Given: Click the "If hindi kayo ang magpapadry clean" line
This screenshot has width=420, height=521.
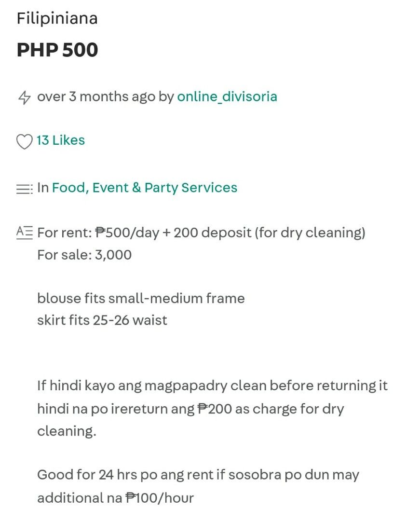Looking at the screenshot, I should tap(212, 386).
